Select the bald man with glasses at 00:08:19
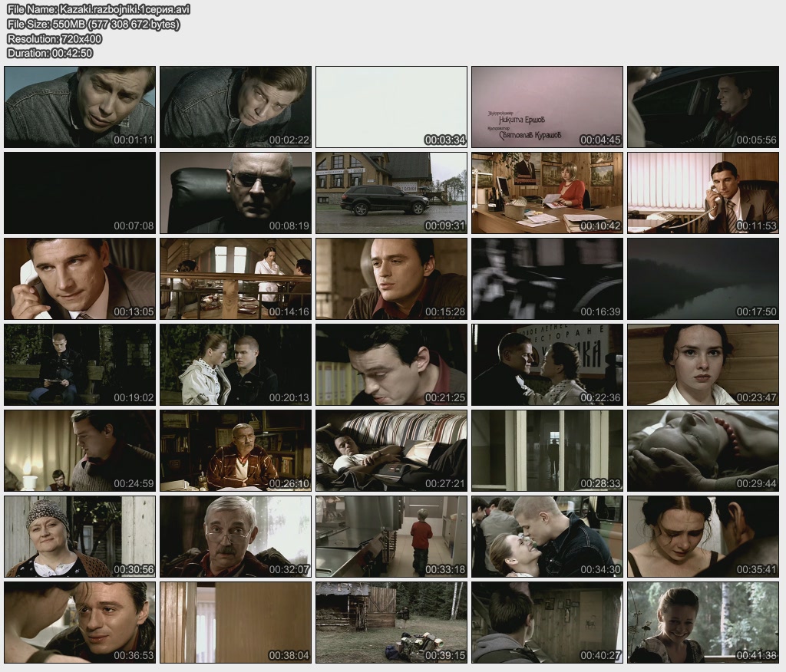 tap(236, 193)
